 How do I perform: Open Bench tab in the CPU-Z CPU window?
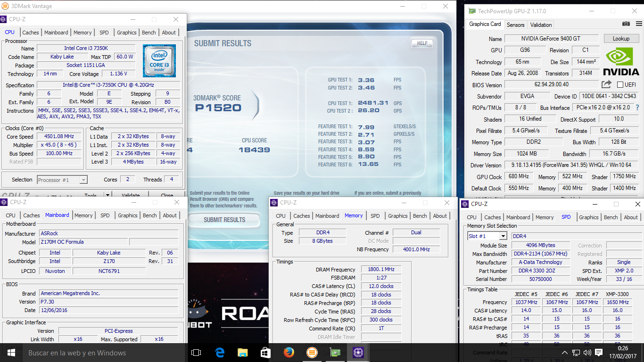click(x=149, y=33)
